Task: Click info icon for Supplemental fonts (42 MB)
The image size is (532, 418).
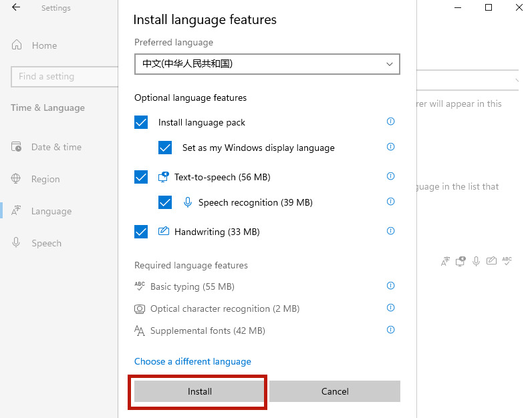Action: click(x=391, y=330)
